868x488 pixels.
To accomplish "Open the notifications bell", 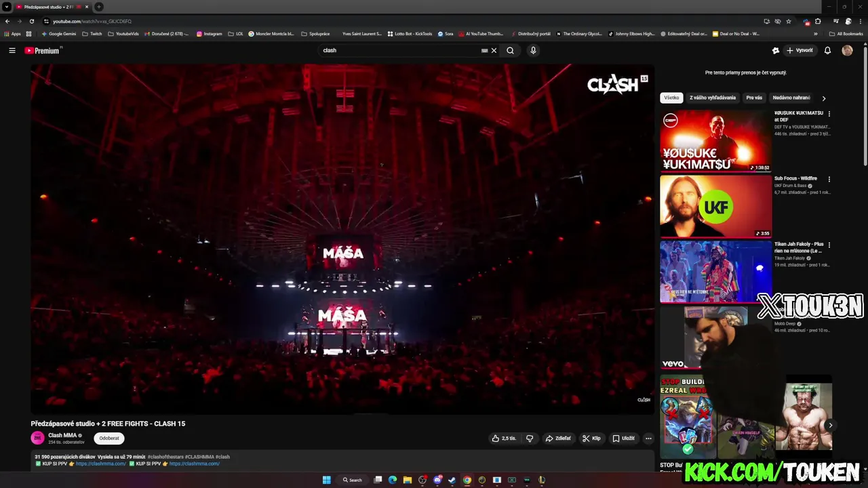I will click(x=827, y=50).
